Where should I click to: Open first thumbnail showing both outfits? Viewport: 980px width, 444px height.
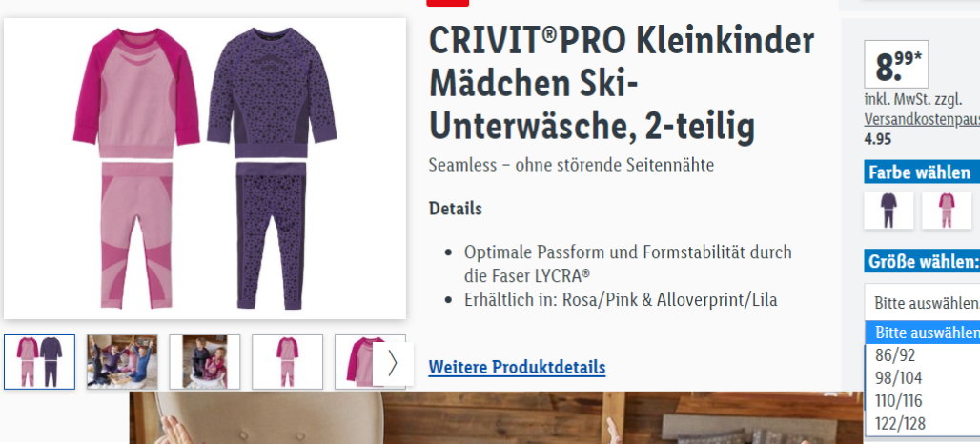pos(39,362)
